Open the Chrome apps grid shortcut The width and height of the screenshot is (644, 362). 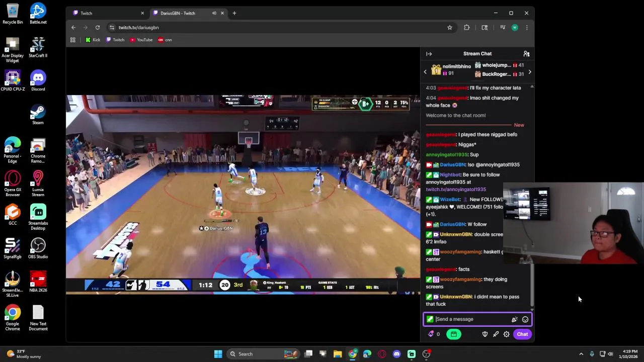72,40
